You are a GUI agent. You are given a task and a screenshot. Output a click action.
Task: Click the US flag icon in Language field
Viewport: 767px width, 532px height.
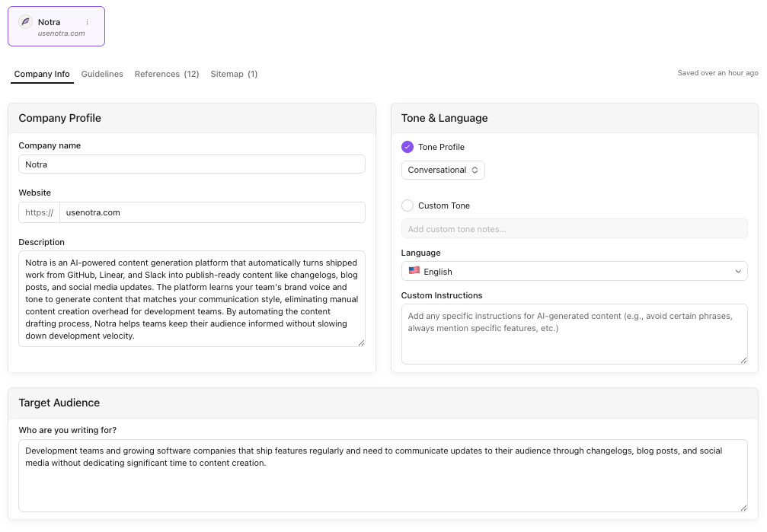pos(414,270)
